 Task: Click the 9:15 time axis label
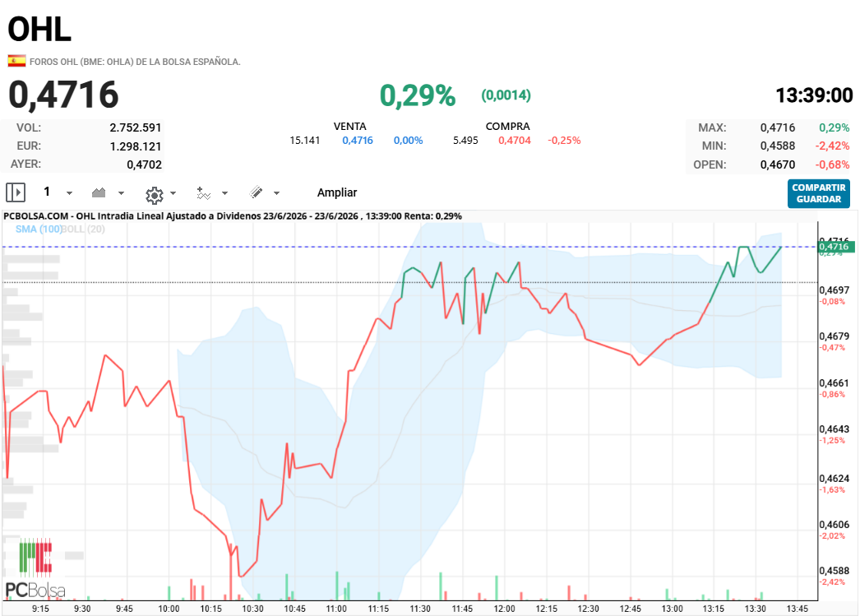coord(40,609)
